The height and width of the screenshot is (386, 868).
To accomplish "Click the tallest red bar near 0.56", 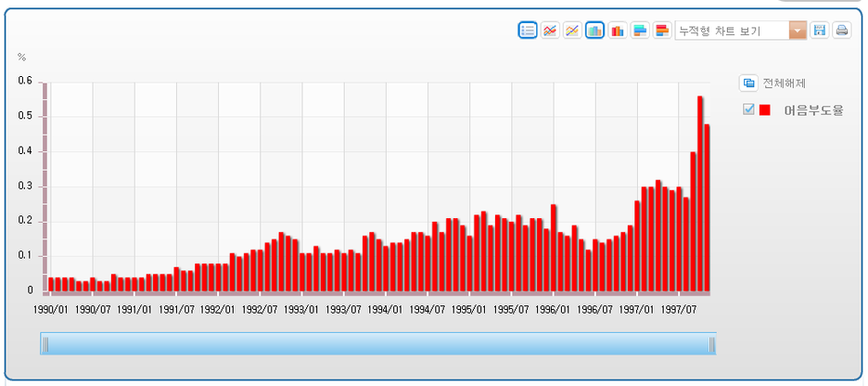I will [700, 193].
